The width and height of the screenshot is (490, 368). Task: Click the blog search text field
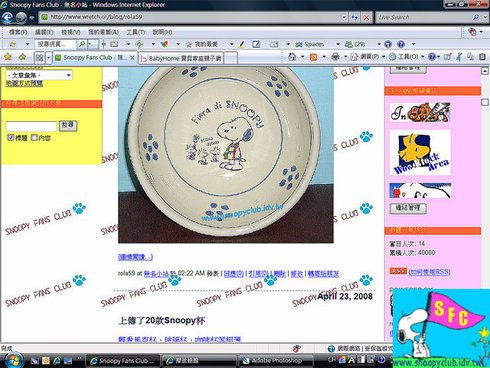(31, 126)
